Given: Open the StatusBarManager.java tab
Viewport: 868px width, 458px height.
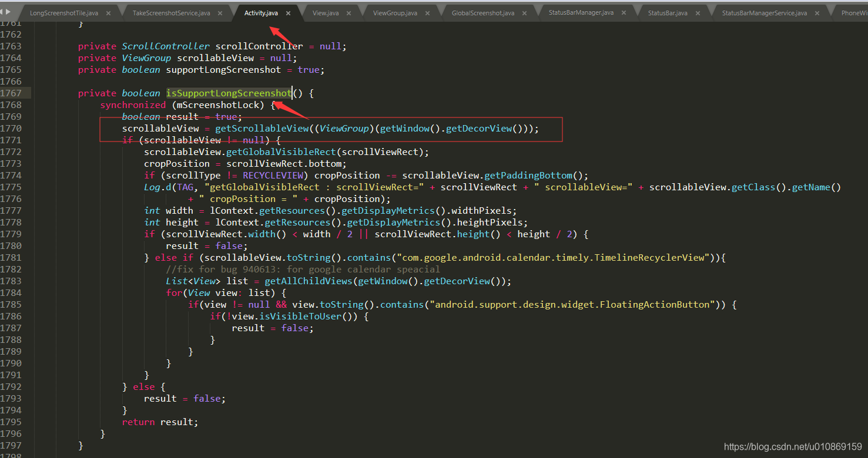Looking at the screenshot, I should coord(581,12).
